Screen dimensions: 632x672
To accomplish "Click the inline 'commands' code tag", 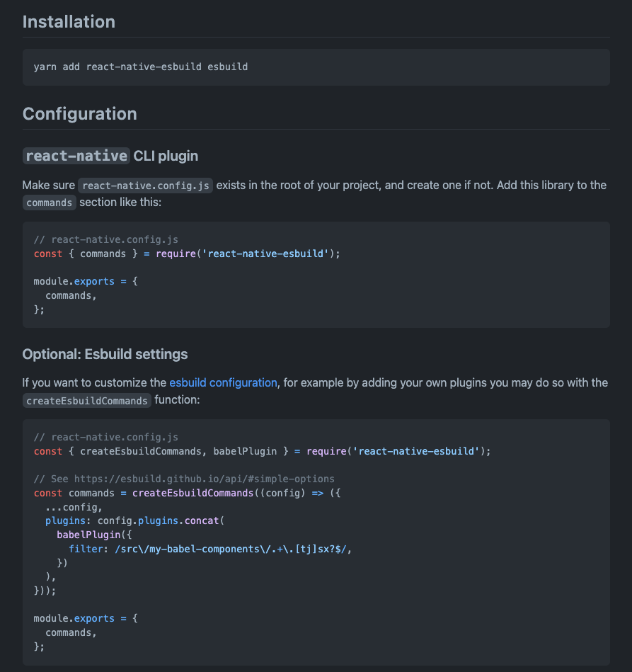I will pos(50,203).
